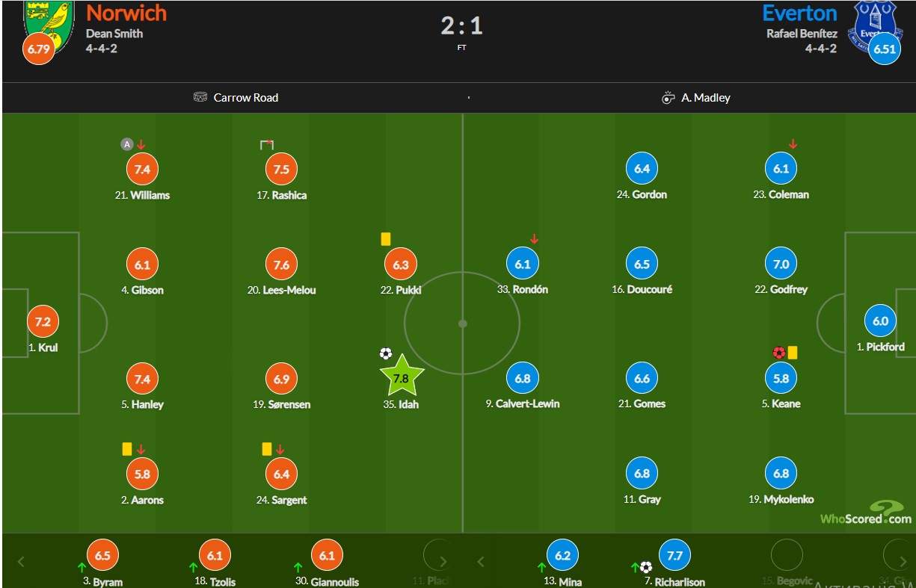Open Everton team name link
The height and width of the screenshot is (588, 916).
point(799,13)
